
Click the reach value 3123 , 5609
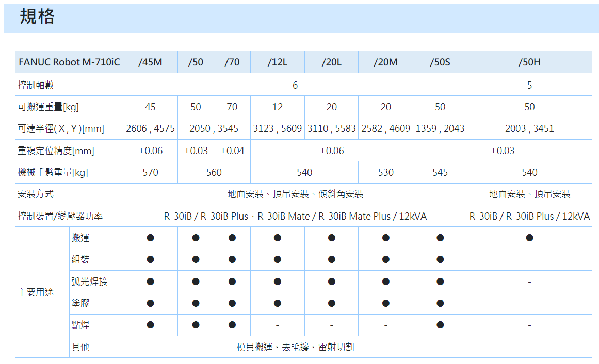278,129
